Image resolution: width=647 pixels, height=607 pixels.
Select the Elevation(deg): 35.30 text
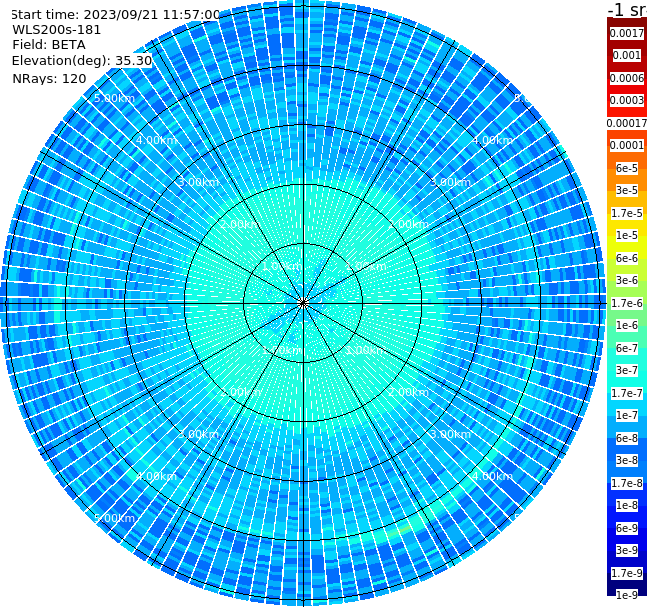click(x=82, y=61)
